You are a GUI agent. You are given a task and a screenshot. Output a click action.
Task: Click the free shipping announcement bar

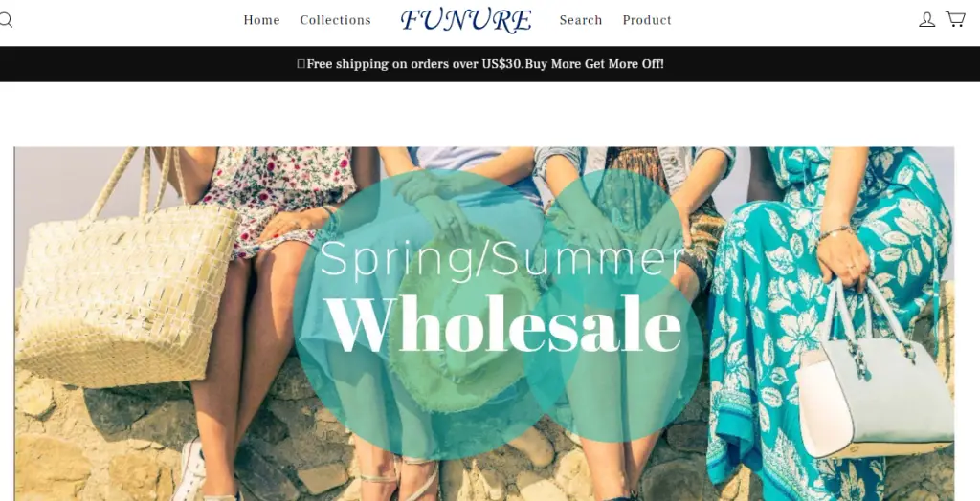click(490, 64)
